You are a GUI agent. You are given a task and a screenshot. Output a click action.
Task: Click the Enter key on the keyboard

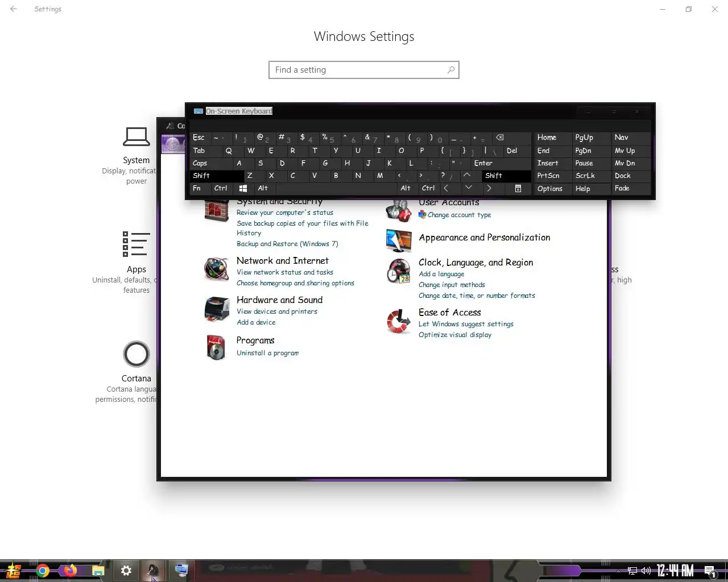pyautogui.click(x=500, y=163)
